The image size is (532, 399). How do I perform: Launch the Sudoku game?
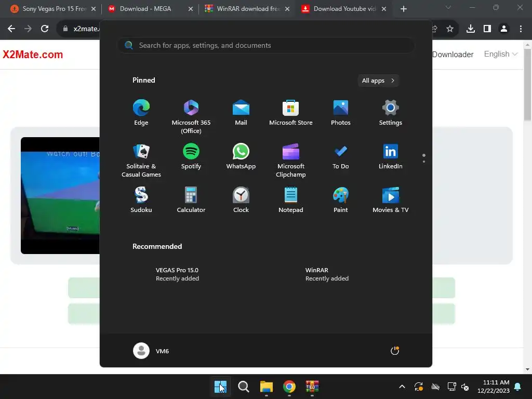click(141, 200)
